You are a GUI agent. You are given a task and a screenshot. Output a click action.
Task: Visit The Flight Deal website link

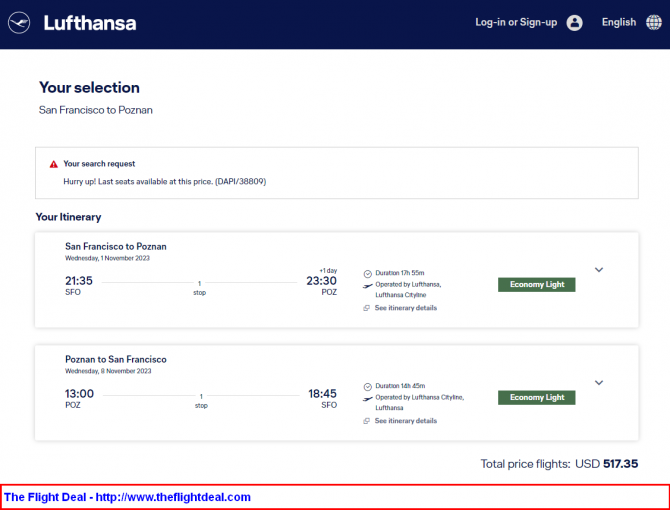[x=127, y=497]
